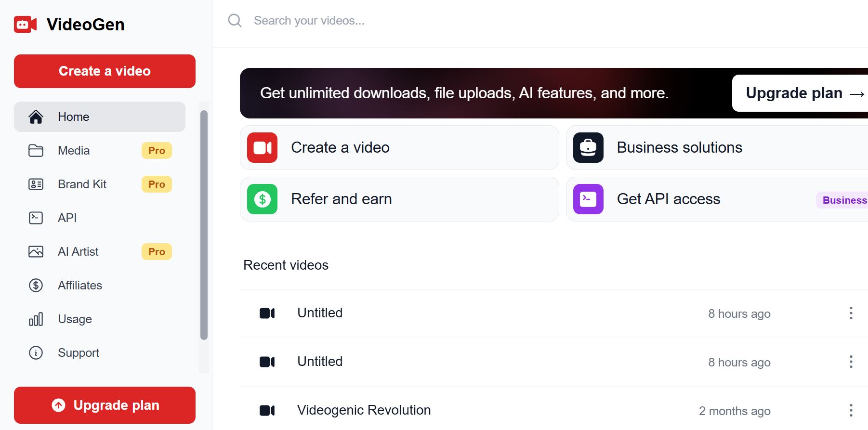Click the sidebar vertical scrollbar
The image size is (868, 430).
(x=204, y=225)
